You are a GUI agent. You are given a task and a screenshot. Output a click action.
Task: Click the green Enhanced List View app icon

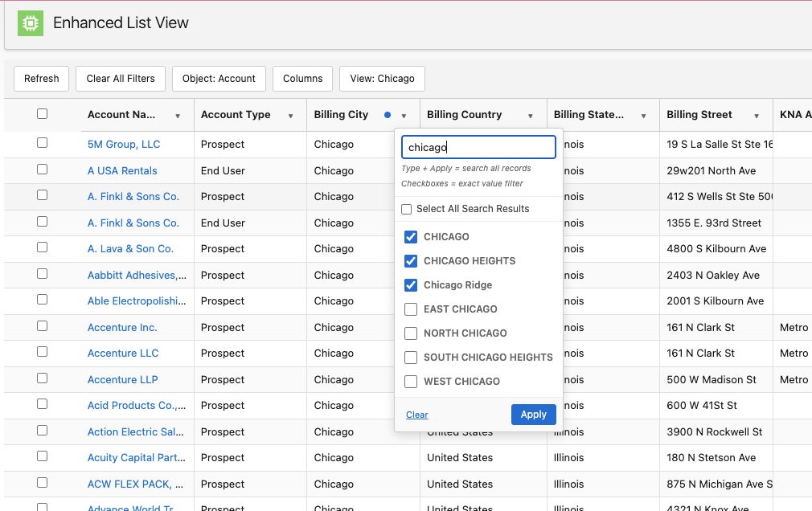30,24
